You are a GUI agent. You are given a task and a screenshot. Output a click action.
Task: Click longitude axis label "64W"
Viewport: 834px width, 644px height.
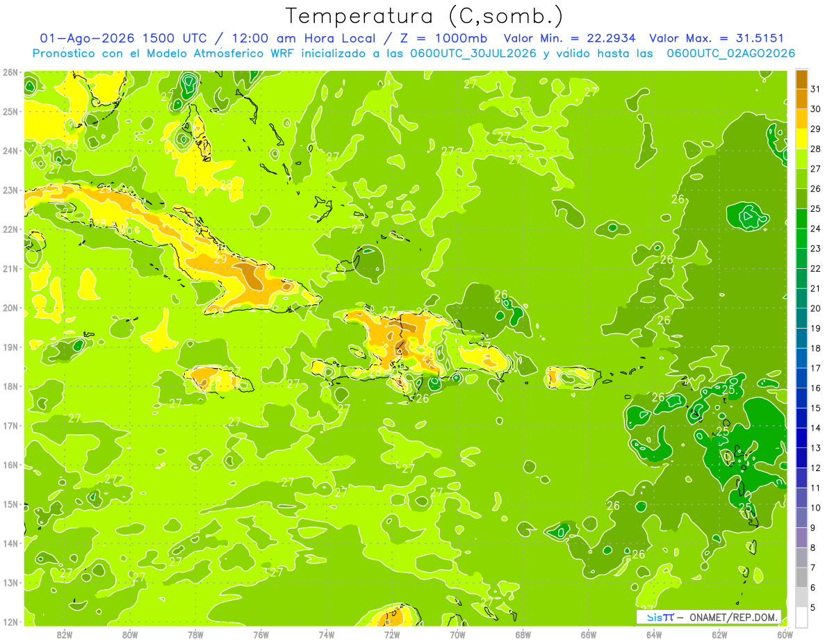point(654,635)
